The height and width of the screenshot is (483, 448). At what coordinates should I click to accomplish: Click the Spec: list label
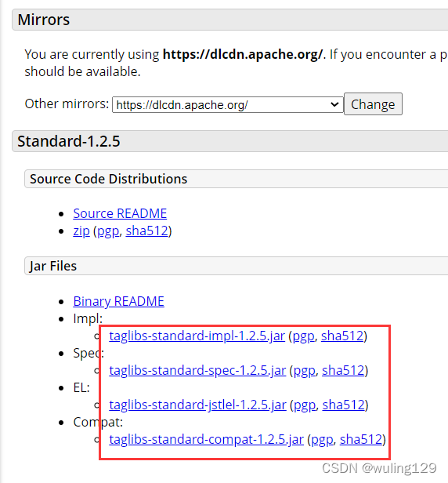pyautogui.click(x=89, y=353)
